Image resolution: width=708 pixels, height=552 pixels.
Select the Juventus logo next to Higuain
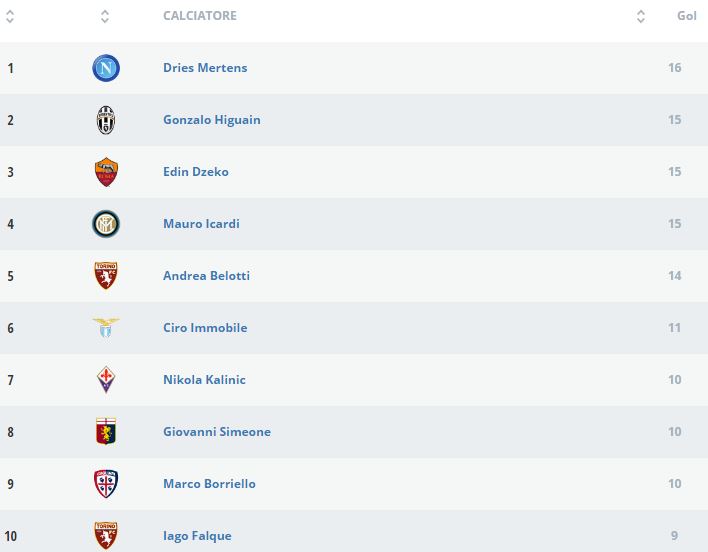coord(106,120)
